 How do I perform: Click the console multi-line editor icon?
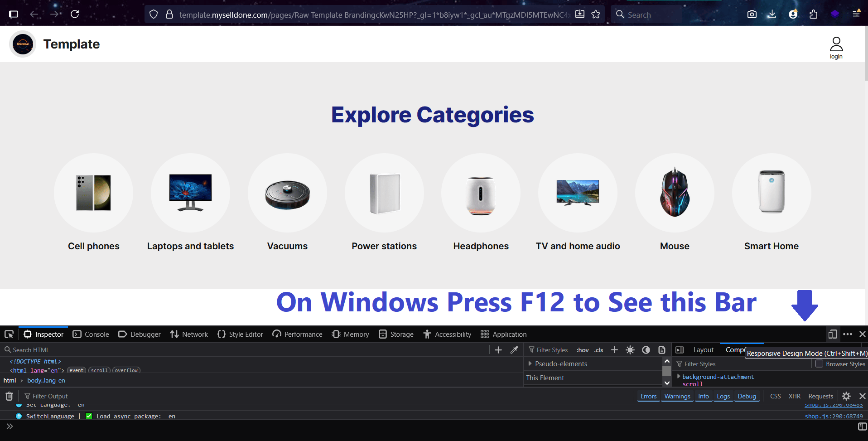(863, 426)
